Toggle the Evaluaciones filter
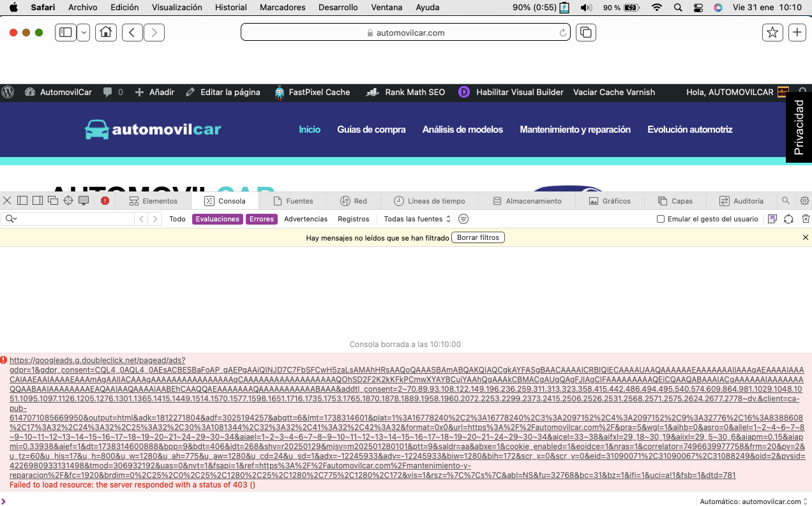 coord(217,219)
